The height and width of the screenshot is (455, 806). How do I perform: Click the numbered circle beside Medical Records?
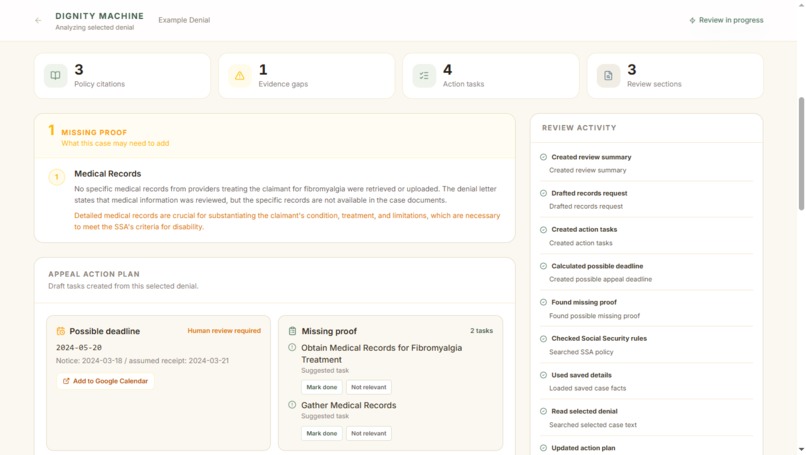(57, 177)
